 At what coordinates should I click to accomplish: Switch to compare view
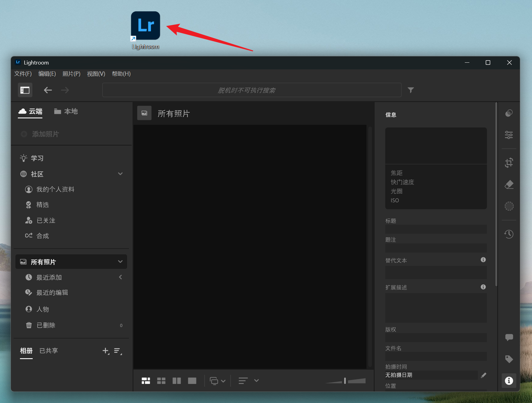[177, 381]
